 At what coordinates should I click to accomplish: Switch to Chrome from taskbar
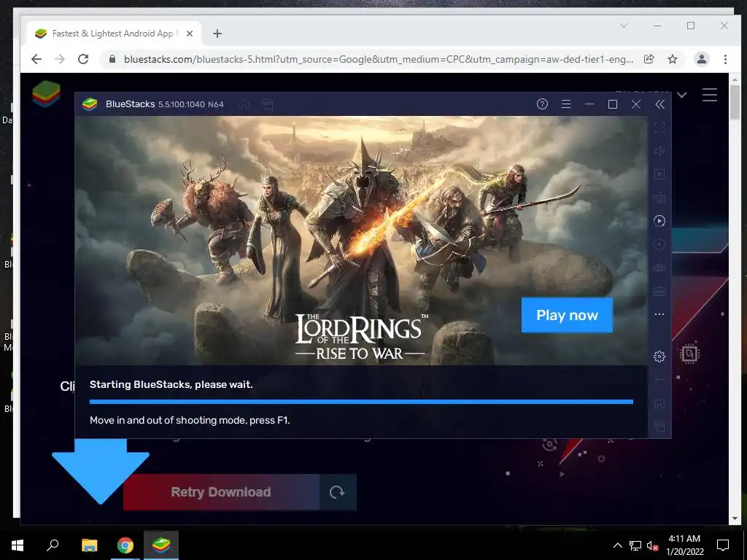[x=125, y=545]
